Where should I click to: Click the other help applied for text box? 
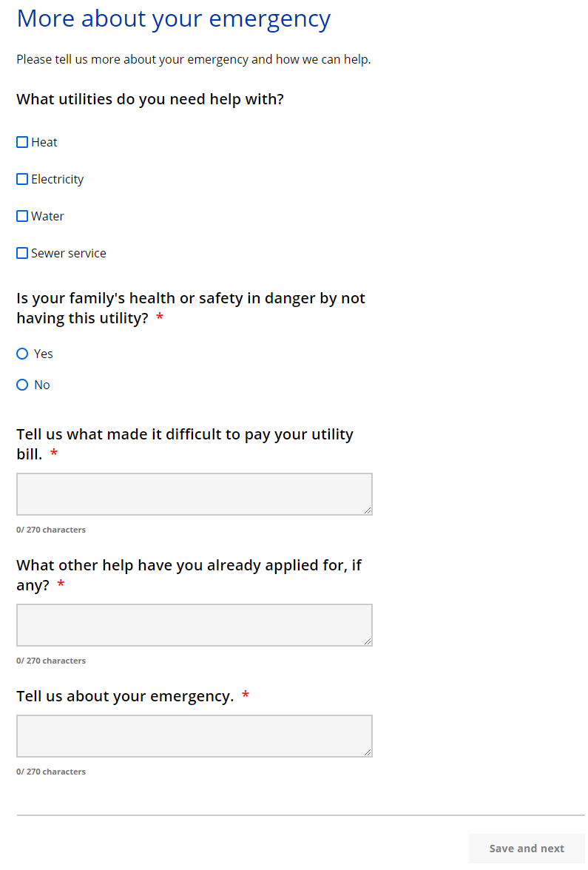tap(194, 624)
